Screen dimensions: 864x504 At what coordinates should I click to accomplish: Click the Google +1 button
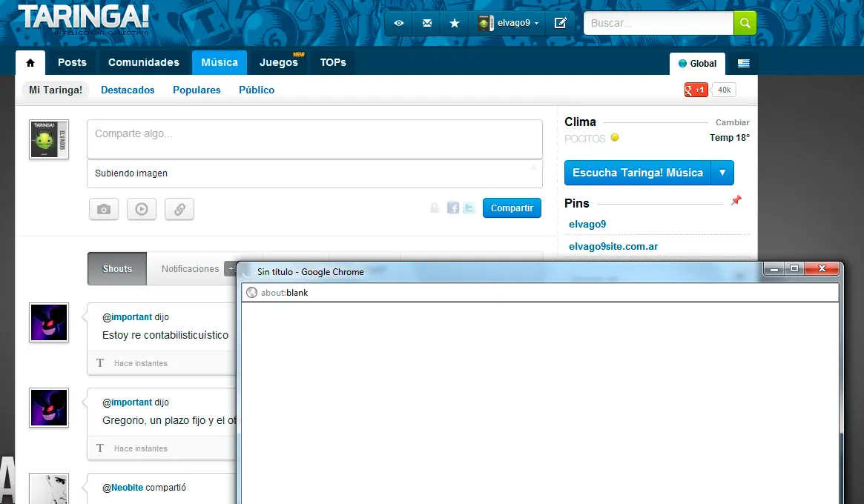[696, 90]
